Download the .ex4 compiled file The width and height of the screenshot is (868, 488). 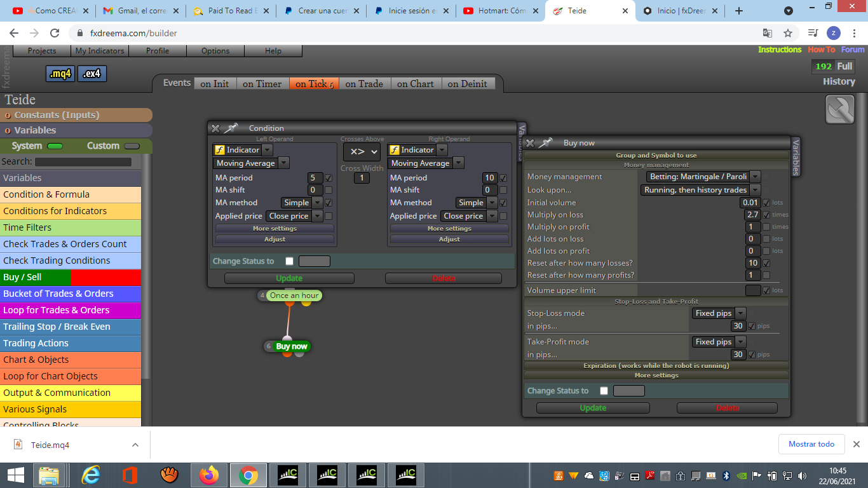[x=92, y=74]
